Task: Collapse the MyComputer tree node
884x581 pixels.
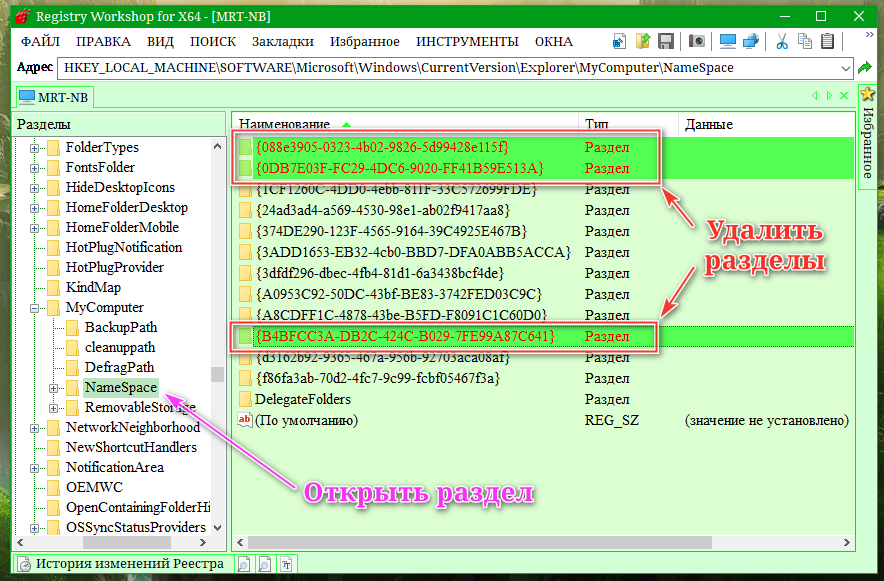Action: [34, 308]
